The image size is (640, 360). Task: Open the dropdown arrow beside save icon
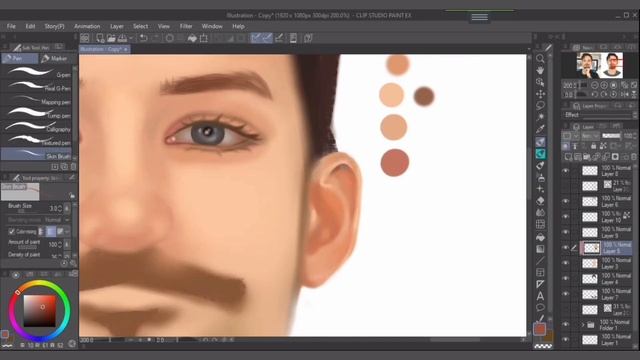tap(131, 38)
